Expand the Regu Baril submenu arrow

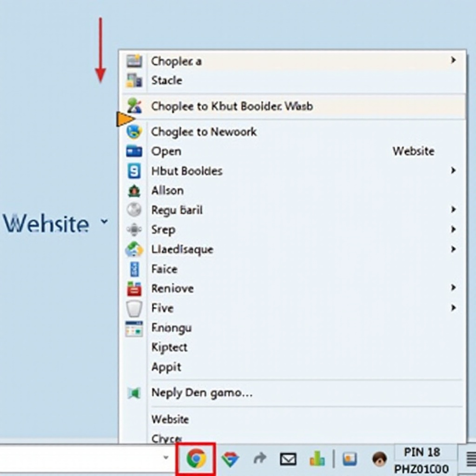(x=453, y=210)
